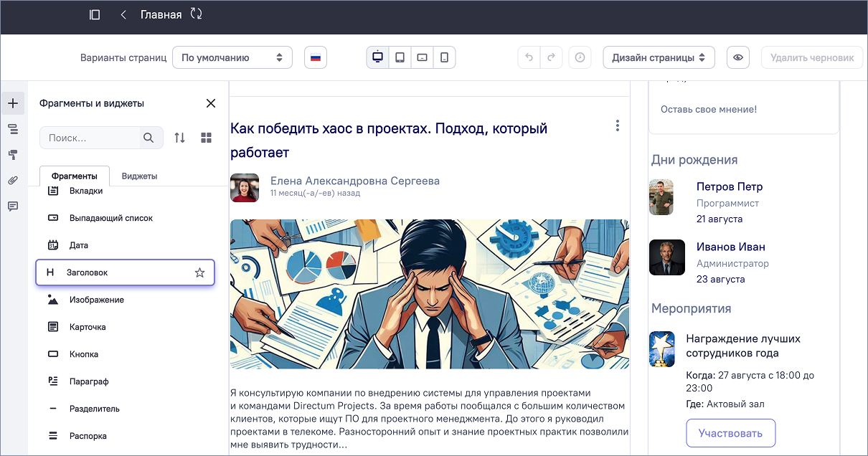The width and height of the screenshot is (868, 456).
Task: Select the Фрагменты tab
Action: click(x=74, y=176)
